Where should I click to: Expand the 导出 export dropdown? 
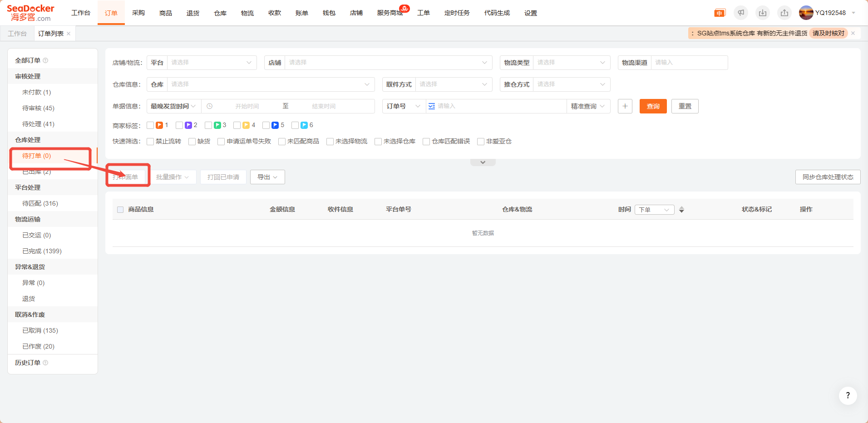tap(267, 177)
